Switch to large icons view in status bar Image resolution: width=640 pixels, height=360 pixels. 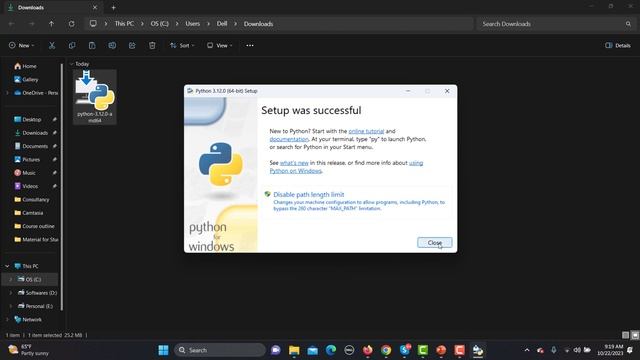click(x=635, y=335)
